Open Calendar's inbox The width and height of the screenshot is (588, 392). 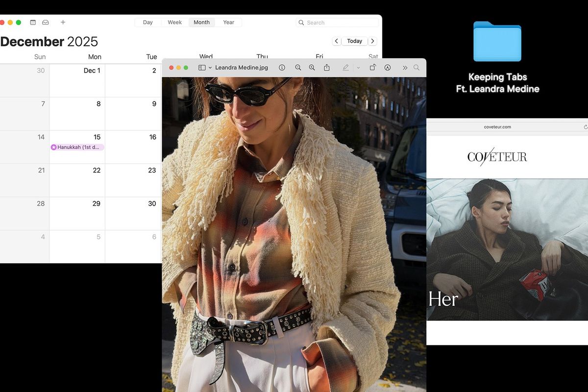[45, 22]
